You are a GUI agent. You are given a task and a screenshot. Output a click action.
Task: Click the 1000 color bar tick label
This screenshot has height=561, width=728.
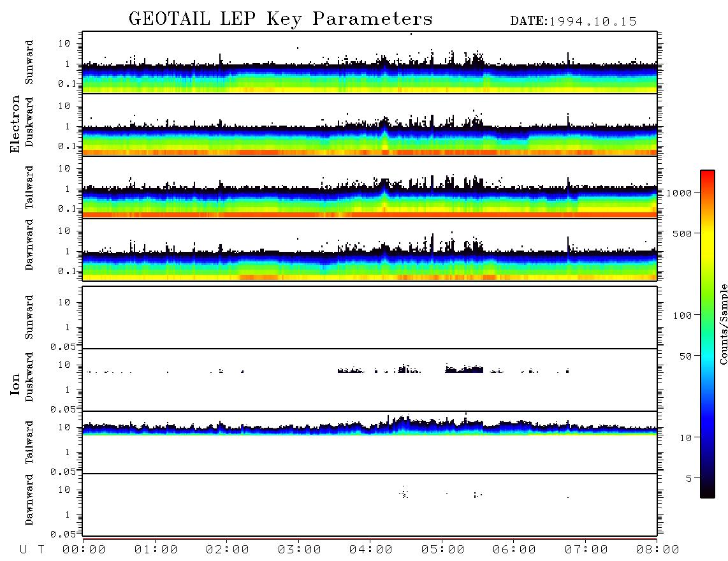[x=680, y=193]
